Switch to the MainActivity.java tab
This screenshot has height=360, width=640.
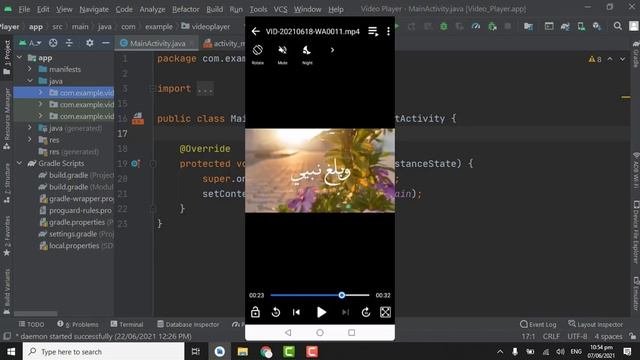157,43
